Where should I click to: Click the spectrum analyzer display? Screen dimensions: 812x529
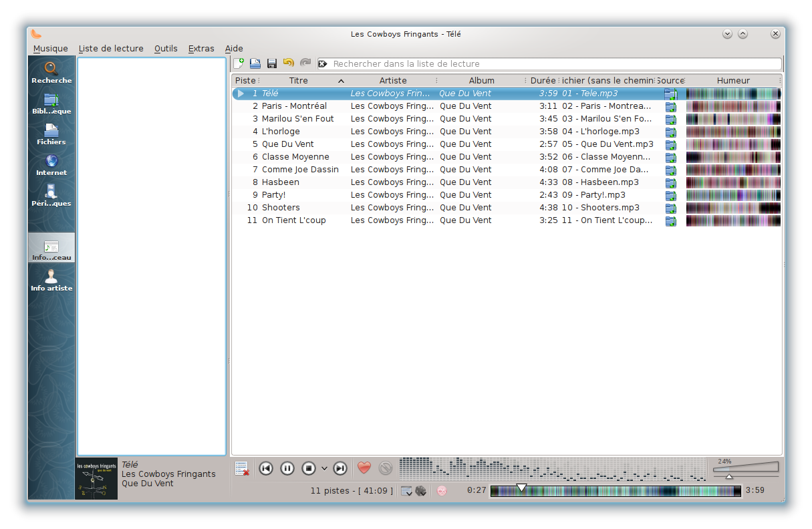click(x=552, y=470)
